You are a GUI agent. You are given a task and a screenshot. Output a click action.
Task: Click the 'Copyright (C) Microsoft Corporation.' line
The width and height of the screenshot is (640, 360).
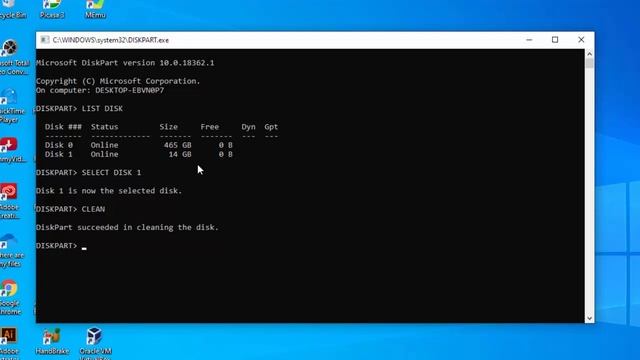pyautogui.click(x=118, y=81)
